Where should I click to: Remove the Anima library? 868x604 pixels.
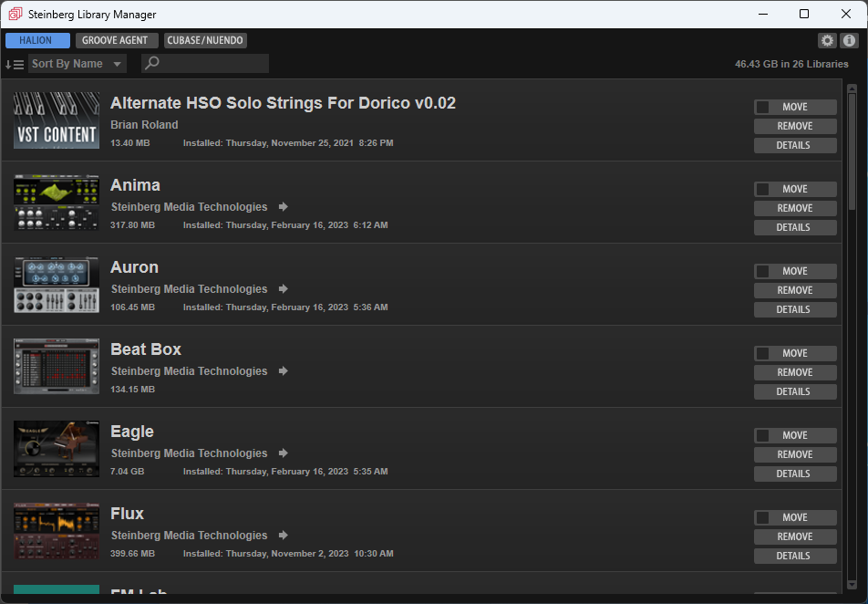[795, 208]
